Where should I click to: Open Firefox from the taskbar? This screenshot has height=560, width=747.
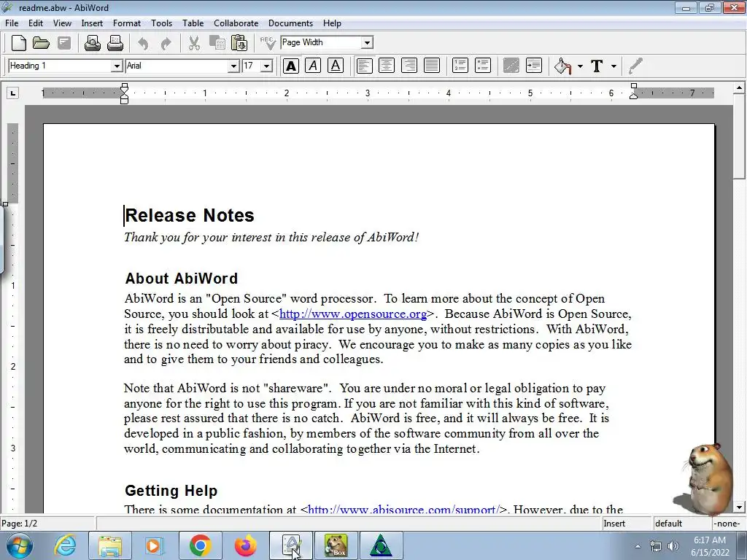[x=245, y=545]
